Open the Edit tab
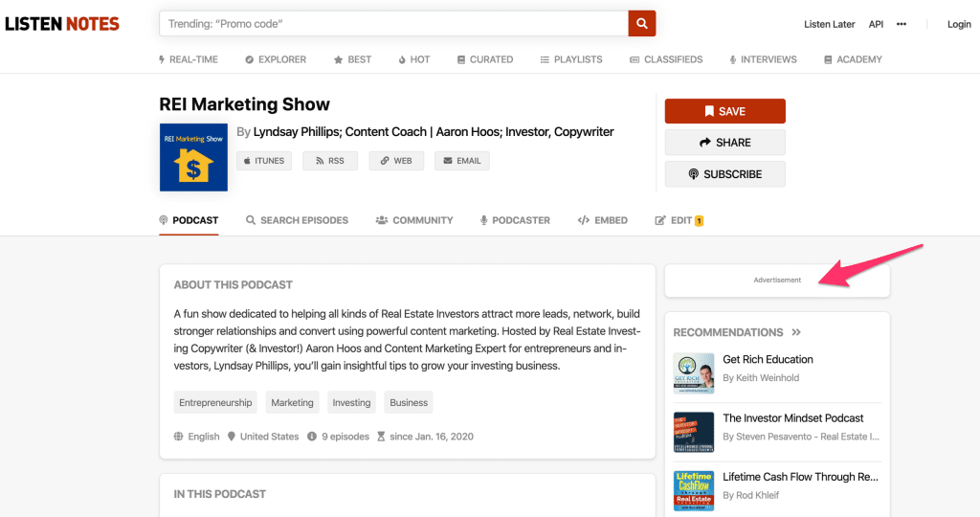 pyautogui.click(x=679, y=220)
